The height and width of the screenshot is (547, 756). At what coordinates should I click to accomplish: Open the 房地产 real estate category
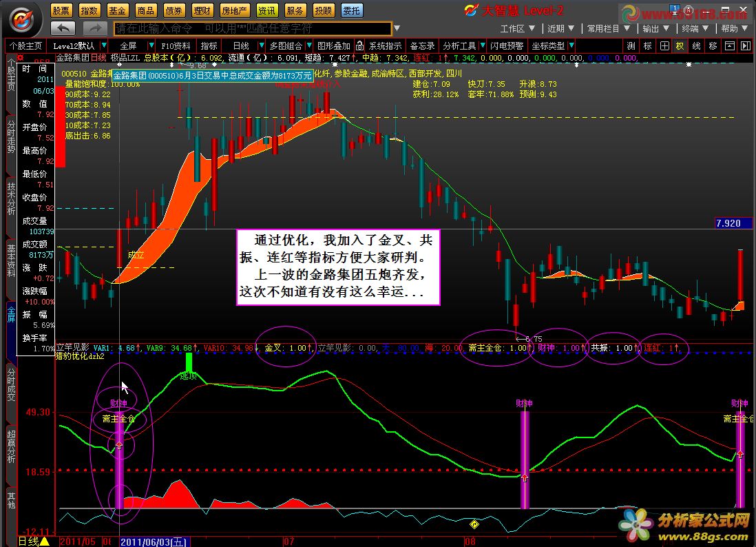click(234, 10)
